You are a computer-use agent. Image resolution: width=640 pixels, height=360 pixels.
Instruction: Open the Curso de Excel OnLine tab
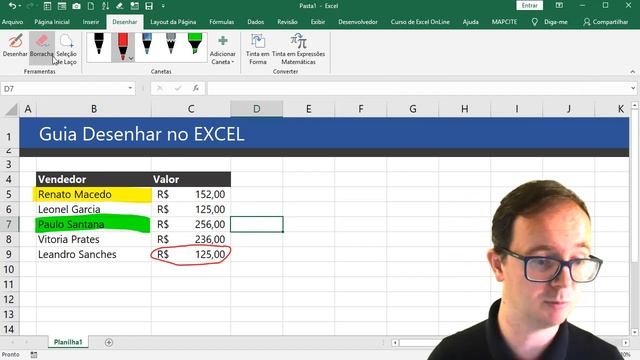point(420,22)
